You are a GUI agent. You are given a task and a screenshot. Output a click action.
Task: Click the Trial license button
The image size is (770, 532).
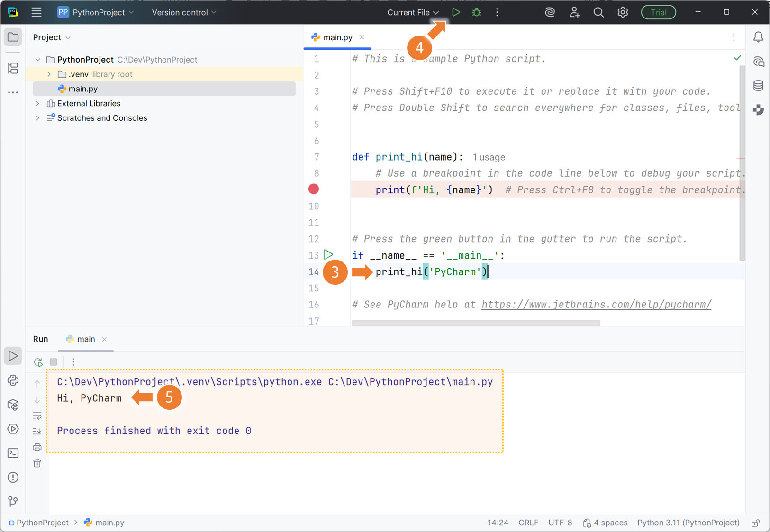click(658, 12)
